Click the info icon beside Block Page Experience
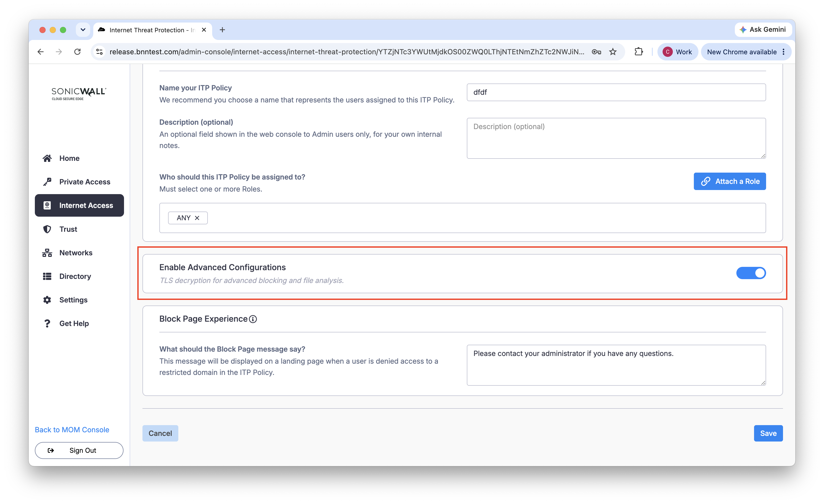This screenshot has height=504, width=824. (x=253, y=319)
